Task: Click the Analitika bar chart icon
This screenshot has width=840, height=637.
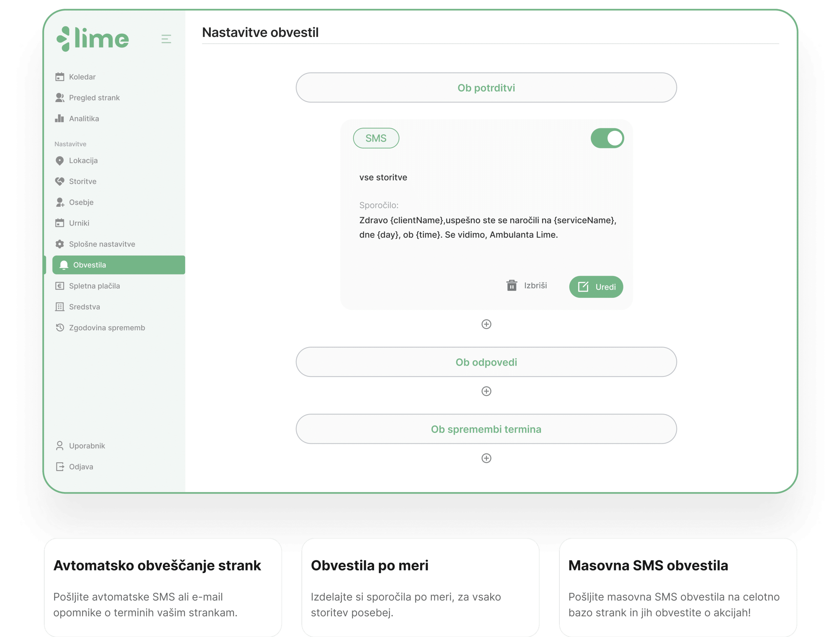Action: pos(60,118)
